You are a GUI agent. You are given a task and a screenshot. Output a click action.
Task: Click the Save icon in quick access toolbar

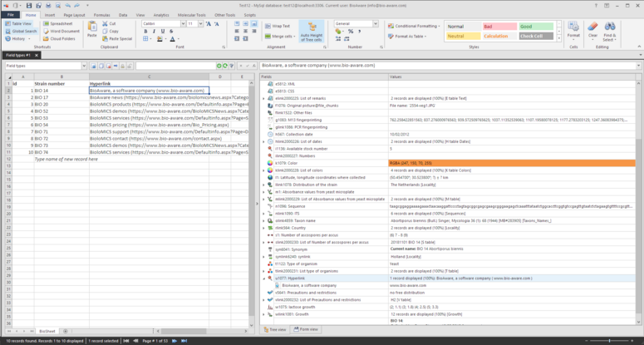(29, 5)
